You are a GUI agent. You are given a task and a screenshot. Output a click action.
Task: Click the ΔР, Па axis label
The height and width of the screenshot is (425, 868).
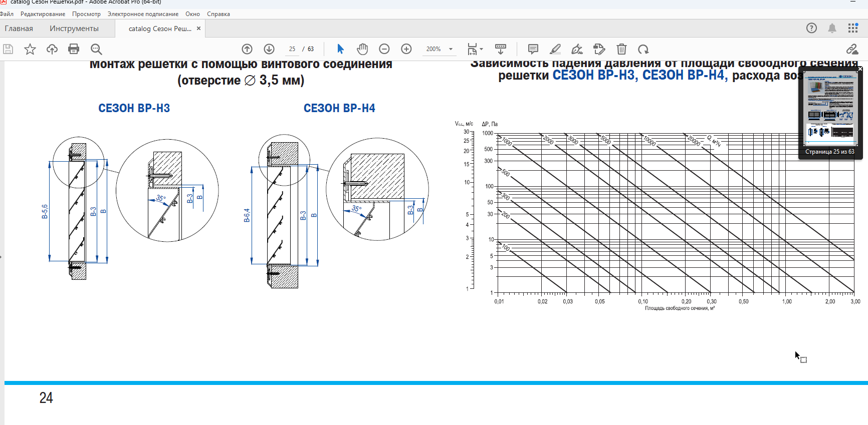490,124
